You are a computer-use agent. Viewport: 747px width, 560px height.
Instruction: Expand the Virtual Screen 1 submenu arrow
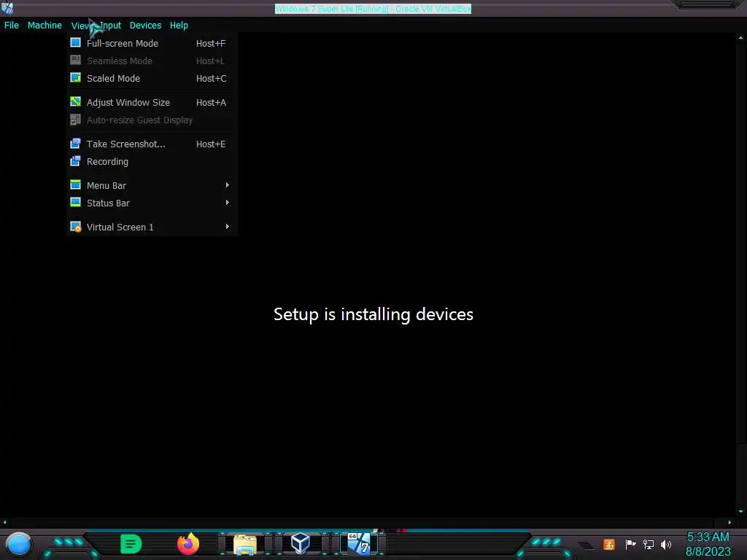coord(228,227)
